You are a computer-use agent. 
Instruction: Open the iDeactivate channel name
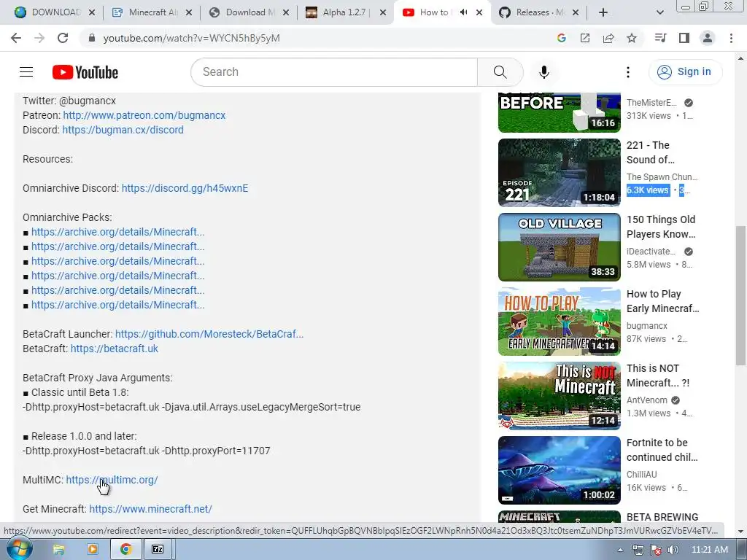click(651, 252)
